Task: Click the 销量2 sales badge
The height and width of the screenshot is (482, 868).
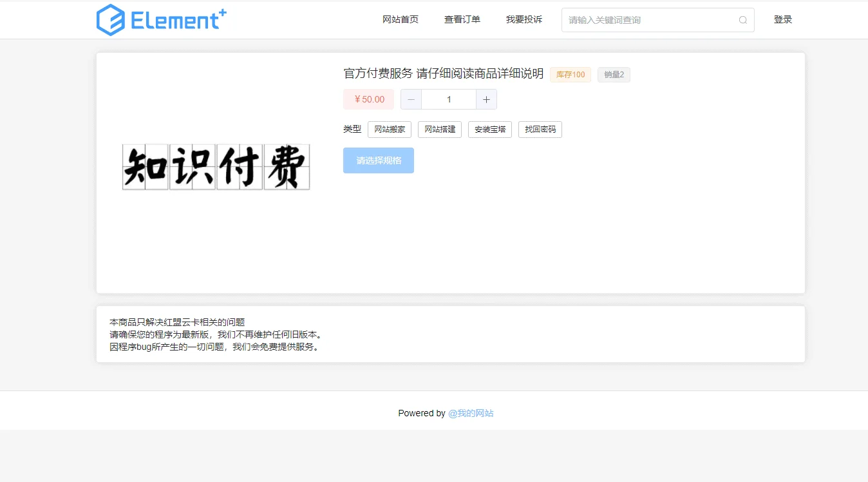Action: [x=614, y=74]
